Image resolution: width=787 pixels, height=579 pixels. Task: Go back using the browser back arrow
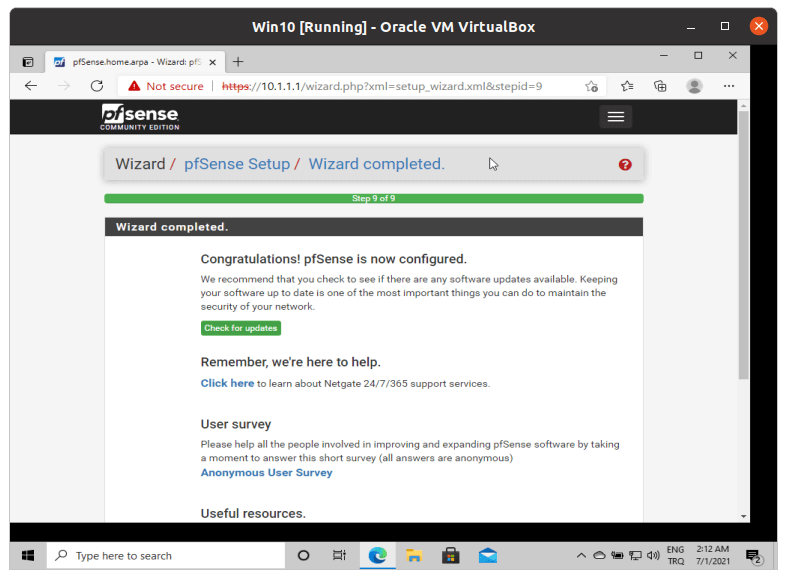click(31, 86)
